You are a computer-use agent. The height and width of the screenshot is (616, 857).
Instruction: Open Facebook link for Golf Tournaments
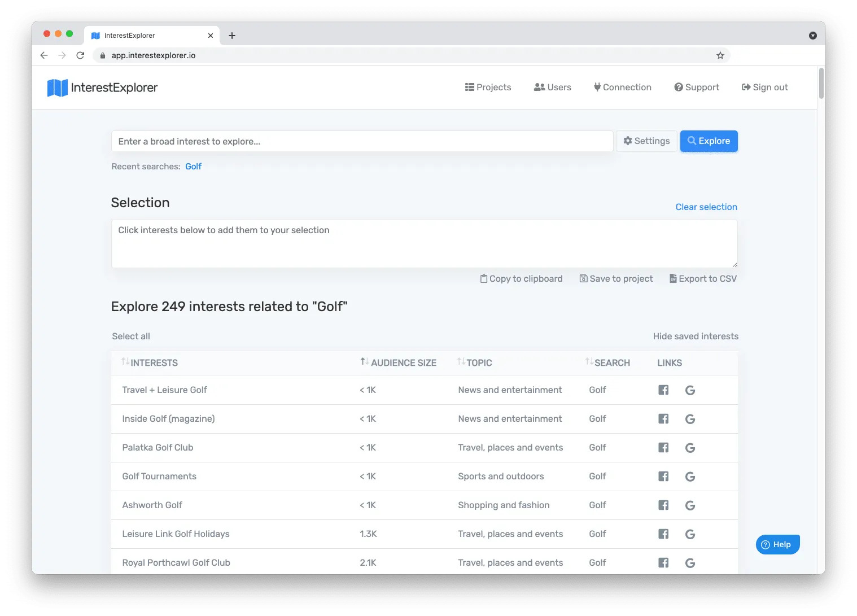pyautogui.click(x=663, y=477)
